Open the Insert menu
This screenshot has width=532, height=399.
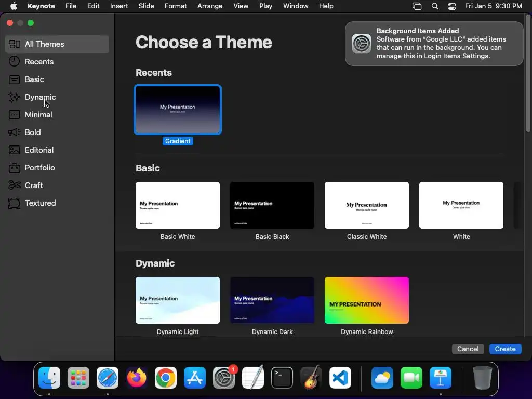tap(119, 6)
